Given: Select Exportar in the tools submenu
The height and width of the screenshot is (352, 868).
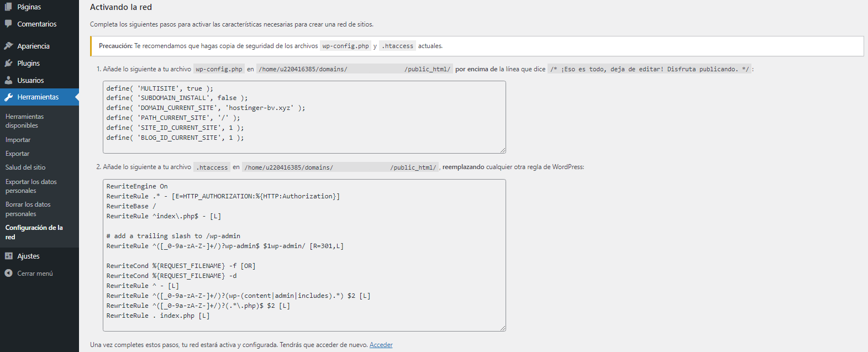Looking at the screenshot, I should coord(17,154).
